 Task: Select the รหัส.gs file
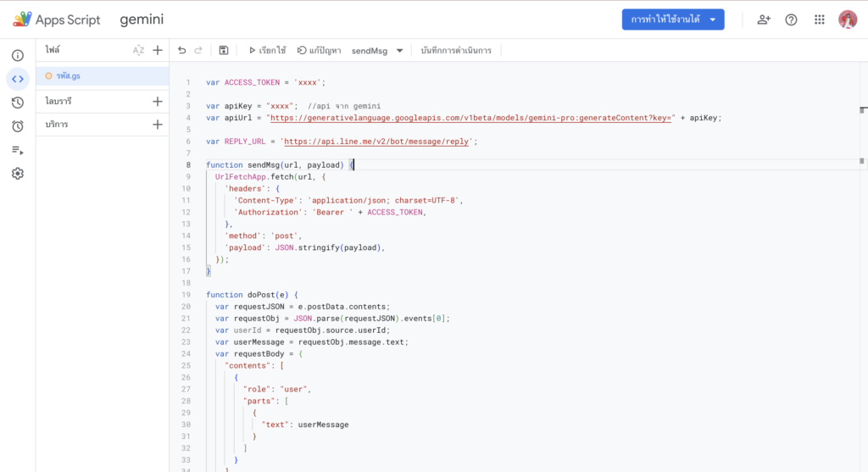[x=103, y=75]
